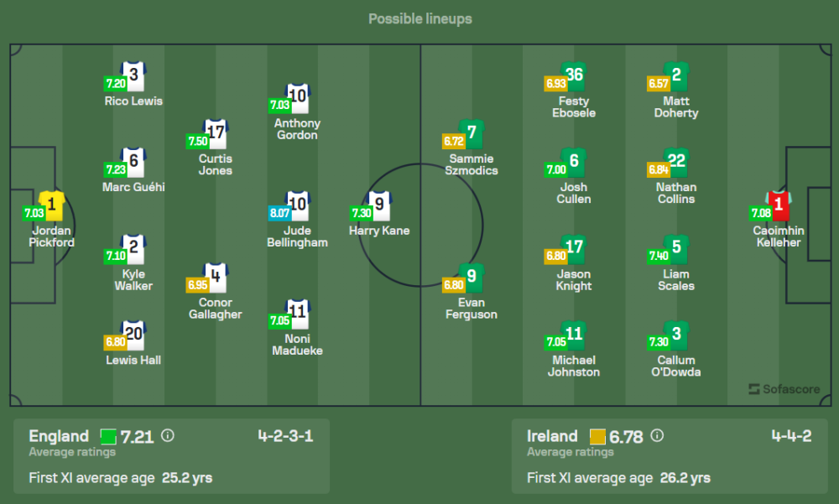The width and height of the screenshot is (839, 504).
Task: Click Jude Bellingham's 8.07 rating badge
Action: click(279, 213)
